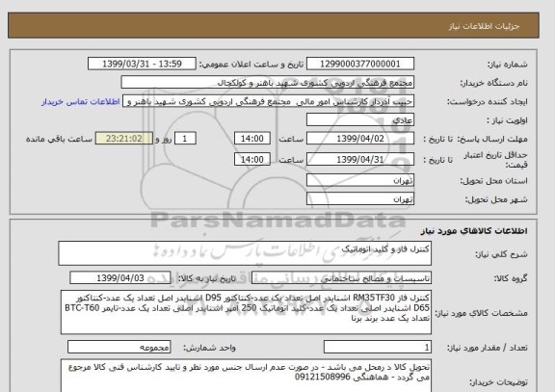
Task: Click the text ساعت باقی مانده
Action: pyautogui.click(x=59, y=139)
